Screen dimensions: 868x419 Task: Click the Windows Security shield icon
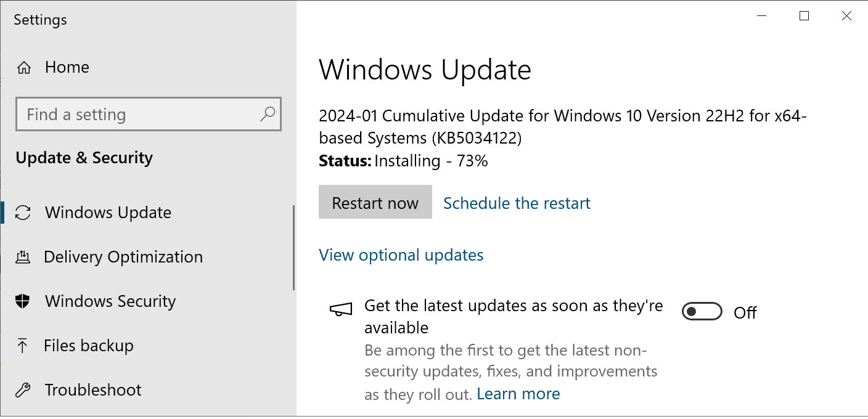click(x=23, y=301)
